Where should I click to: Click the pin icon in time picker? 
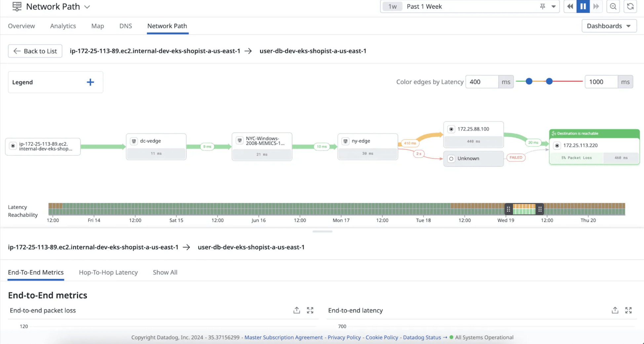(543, 7)
